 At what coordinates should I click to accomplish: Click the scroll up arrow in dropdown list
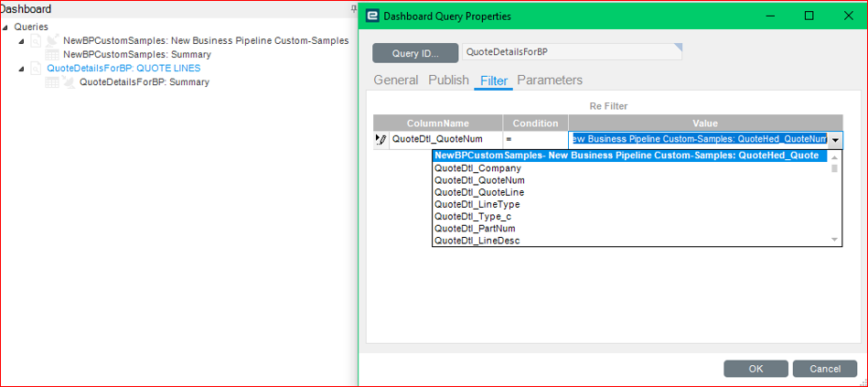pos(835,157)
